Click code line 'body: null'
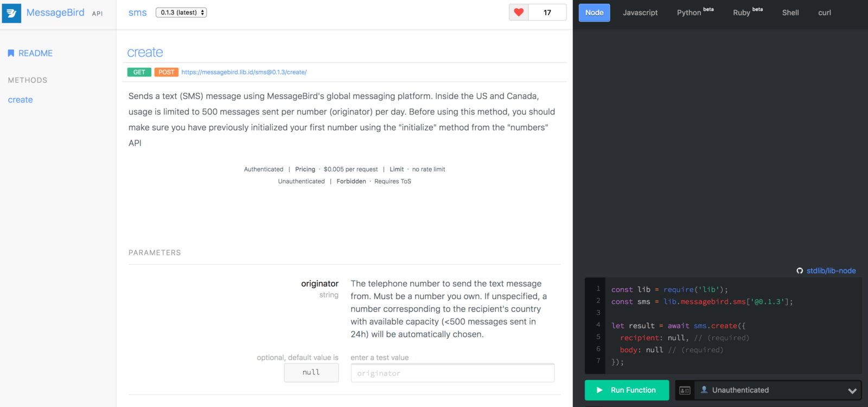The height and width of the screenshot is (407, 868). (672, 350)
